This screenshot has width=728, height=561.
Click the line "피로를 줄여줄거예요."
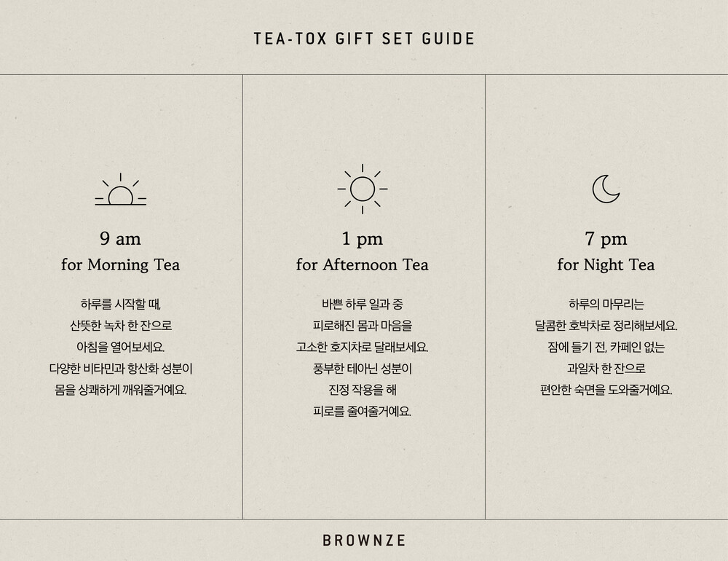[x=363, y=412]
